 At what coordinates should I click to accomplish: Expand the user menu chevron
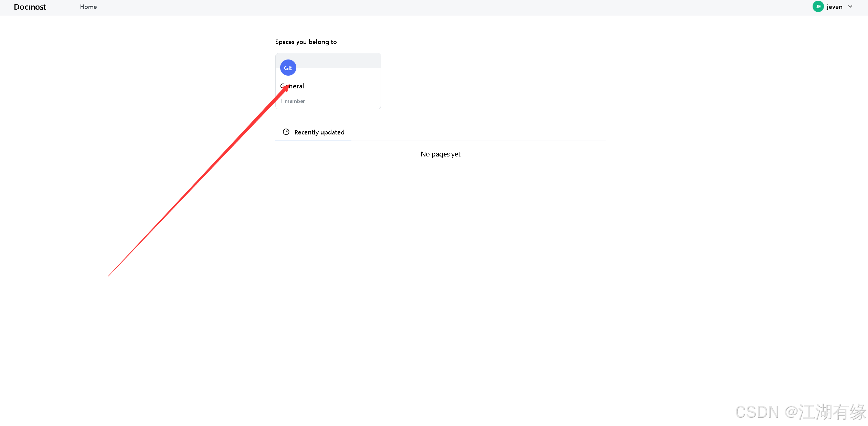pos(850,7)
